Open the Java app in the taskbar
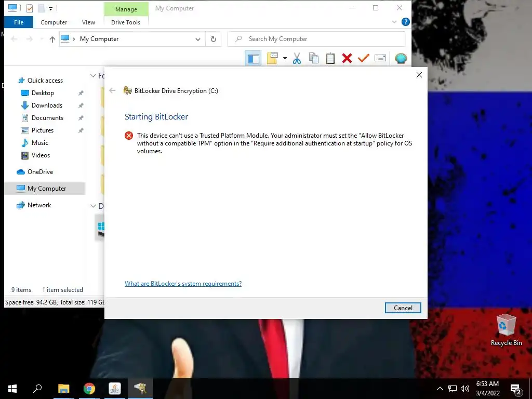The image size is (532, 399). pyautogui.click(x=115, y=389)
